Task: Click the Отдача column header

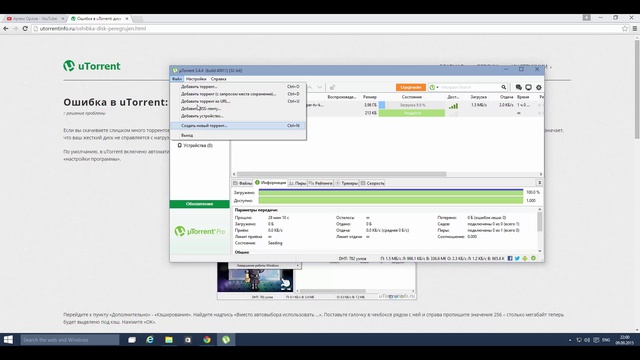Action: click(507, 97)
